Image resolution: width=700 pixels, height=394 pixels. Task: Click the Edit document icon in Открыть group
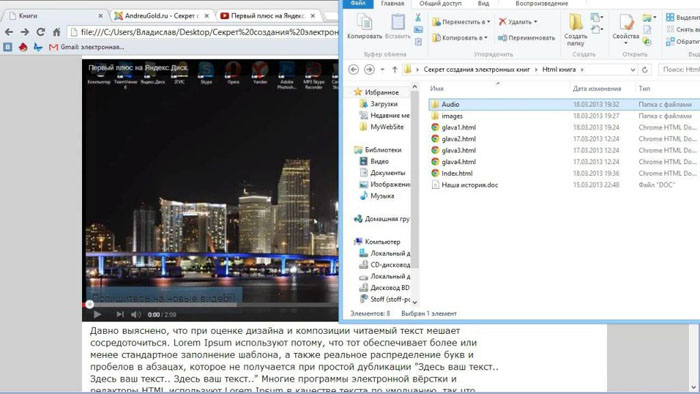(x=647, y=30)
